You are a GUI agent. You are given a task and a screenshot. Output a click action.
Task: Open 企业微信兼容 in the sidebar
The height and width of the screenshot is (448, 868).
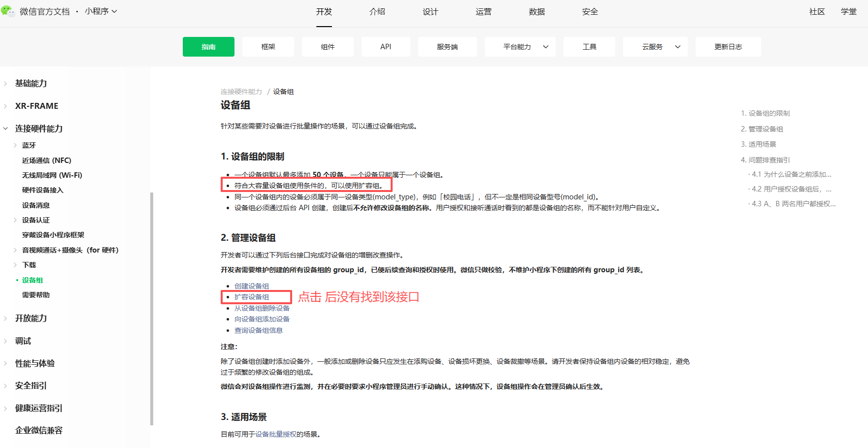click(39, 430)
